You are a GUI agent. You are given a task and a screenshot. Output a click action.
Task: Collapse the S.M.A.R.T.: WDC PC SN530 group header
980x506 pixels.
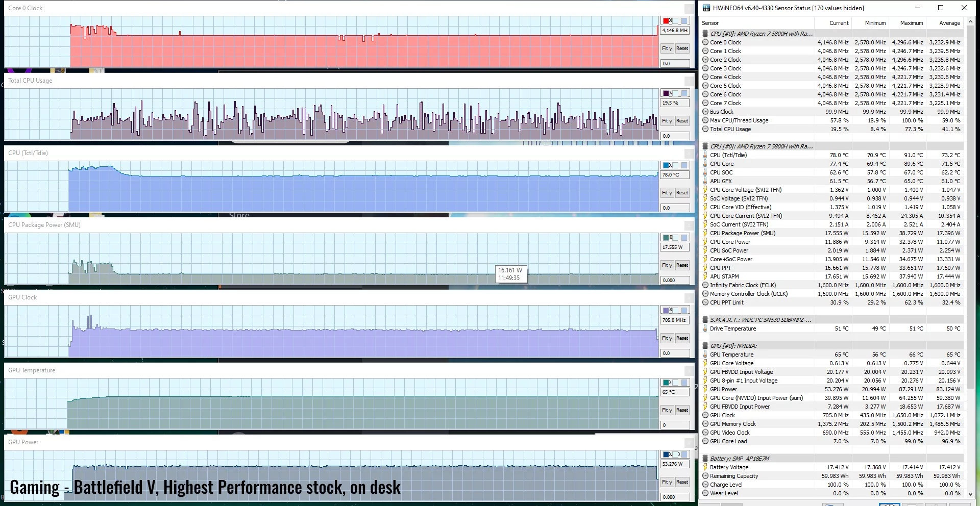click(x=759, y=320)
